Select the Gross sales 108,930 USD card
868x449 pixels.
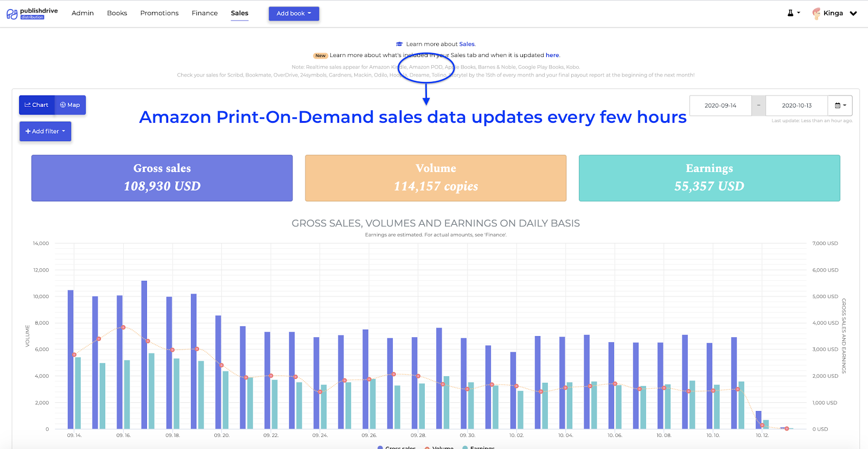coord(162,178)
